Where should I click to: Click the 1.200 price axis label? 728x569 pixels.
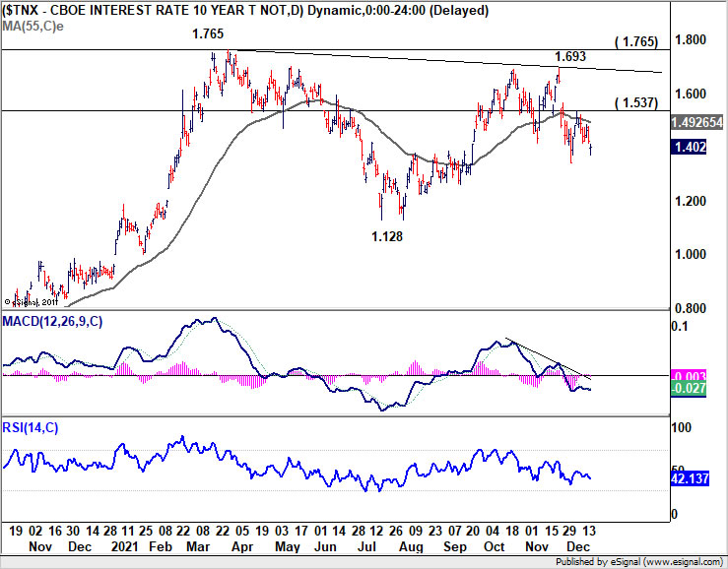(x=690, y=201)
